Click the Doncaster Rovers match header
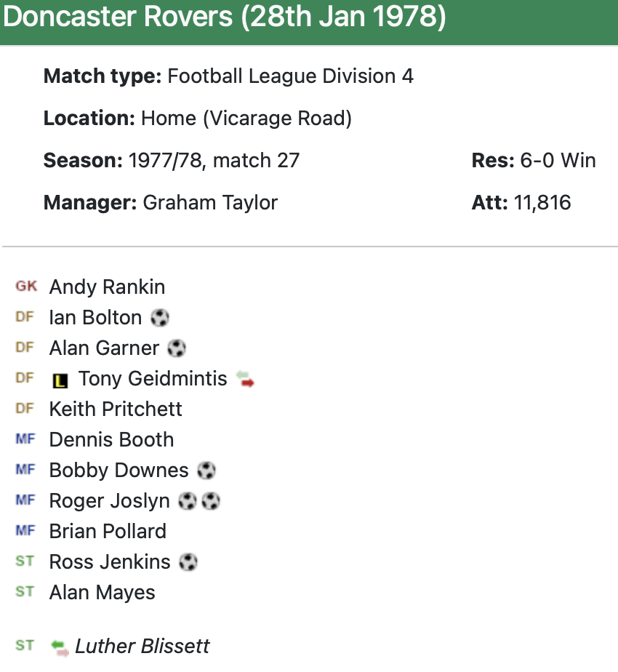This screenshot has width=618, height=672. point(224,19)
